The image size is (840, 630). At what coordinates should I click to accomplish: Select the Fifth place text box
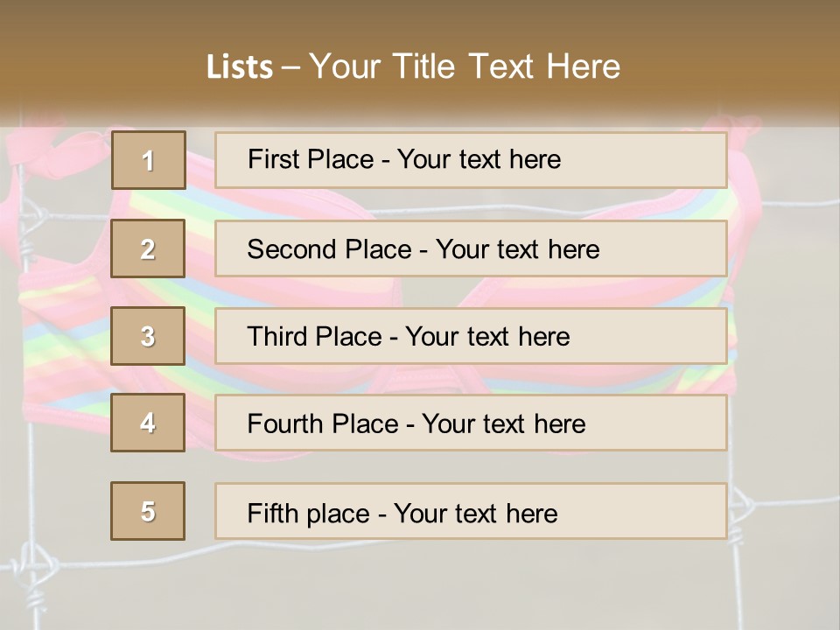click(x=471, y=511)
